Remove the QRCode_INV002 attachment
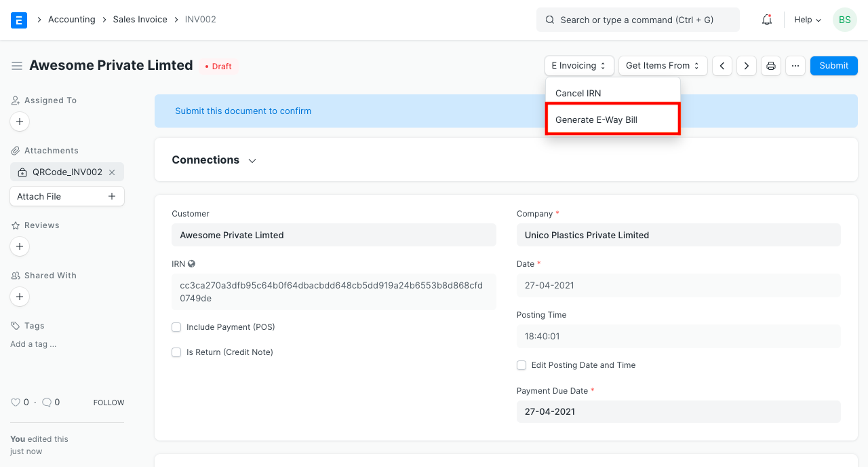Viewport: 868px width, 467px height. tap(112, 172)
